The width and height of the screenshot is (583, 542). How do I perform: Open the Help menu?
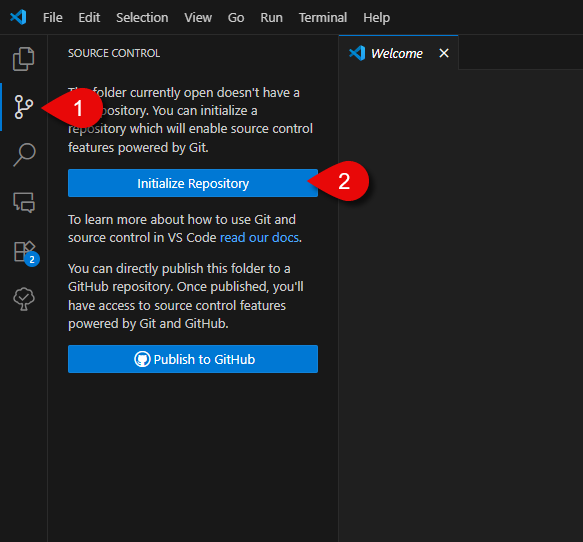376,17
